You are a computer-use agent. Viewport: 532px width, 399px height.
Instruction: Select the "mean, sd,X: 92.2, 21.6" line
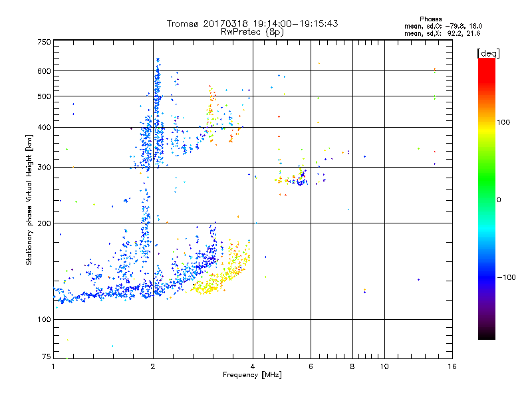(x=442, y=33)
